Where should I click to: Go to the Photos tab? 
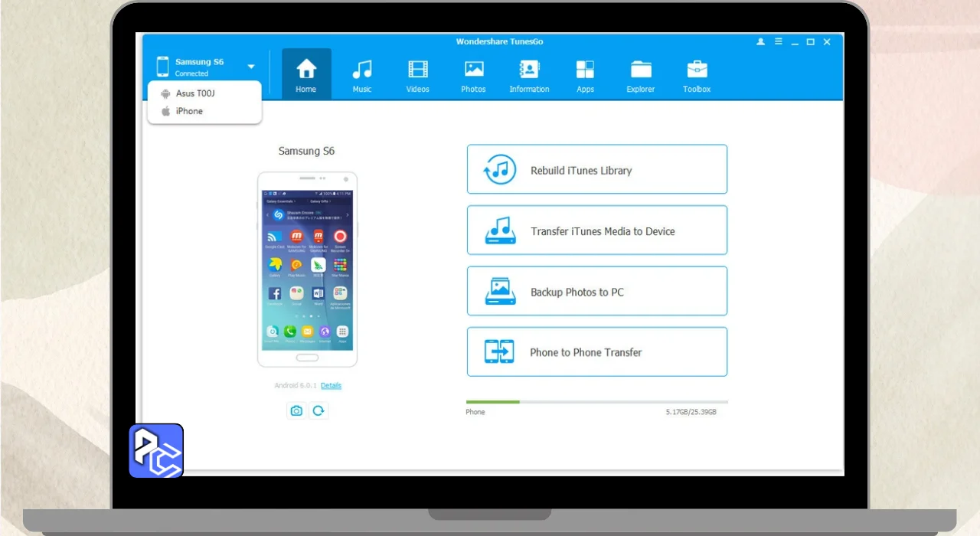474,76
